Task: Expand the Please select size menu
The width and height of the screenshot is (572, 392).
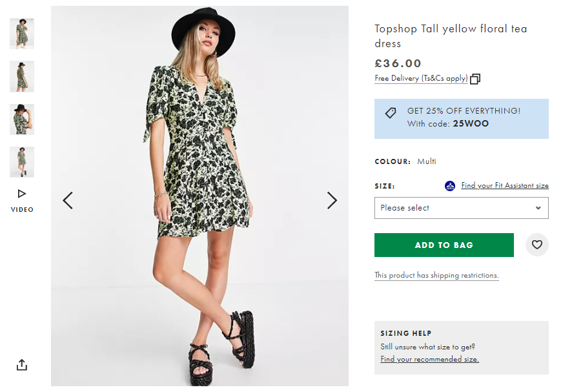Action: point(461,207)
